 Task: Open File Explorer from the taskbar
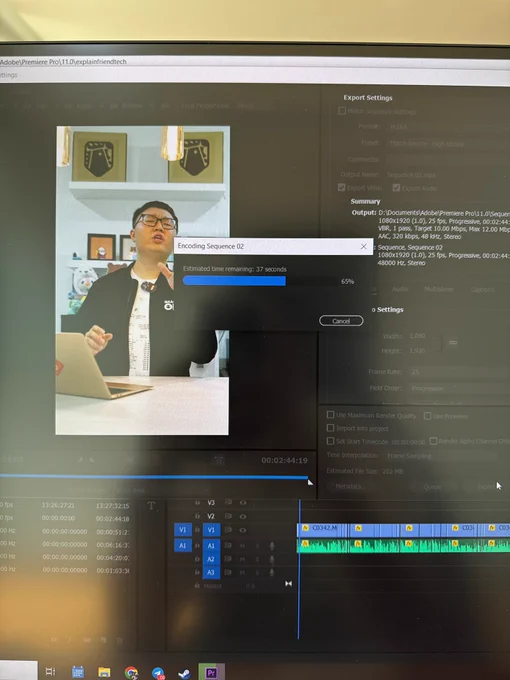(104, 672)
